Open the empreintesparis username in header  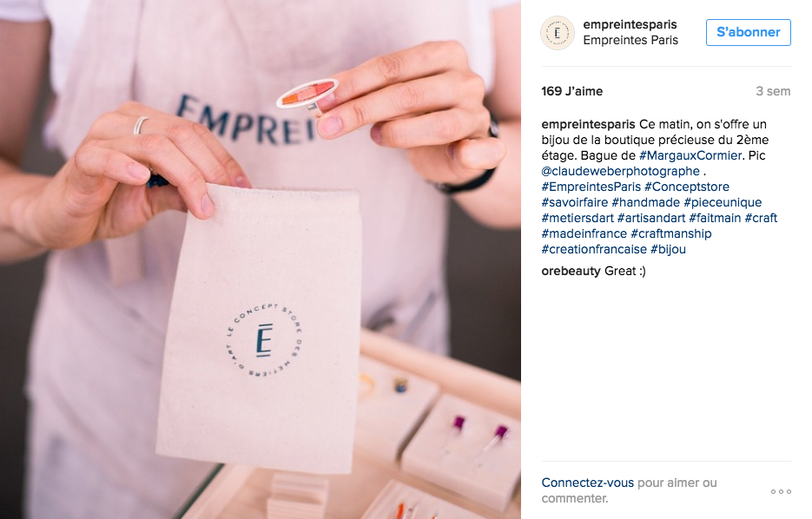(630, 24)
